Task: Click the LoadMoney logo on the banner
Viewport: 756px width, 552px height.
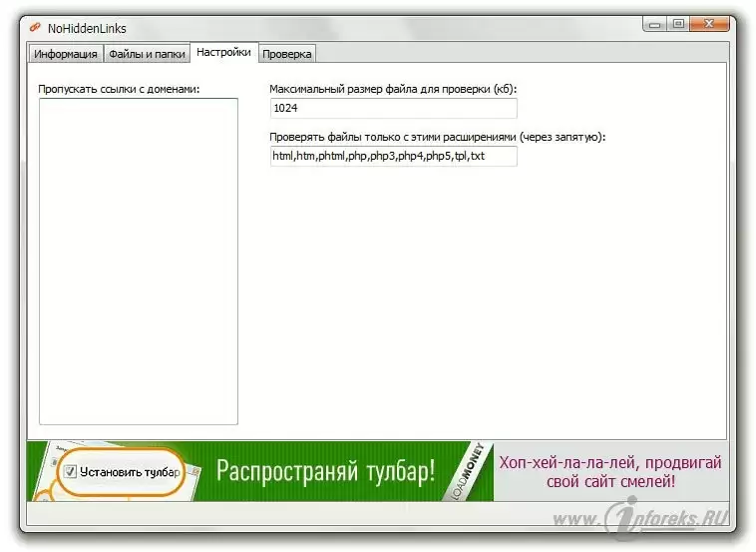Action: click(x=473, y=470)
